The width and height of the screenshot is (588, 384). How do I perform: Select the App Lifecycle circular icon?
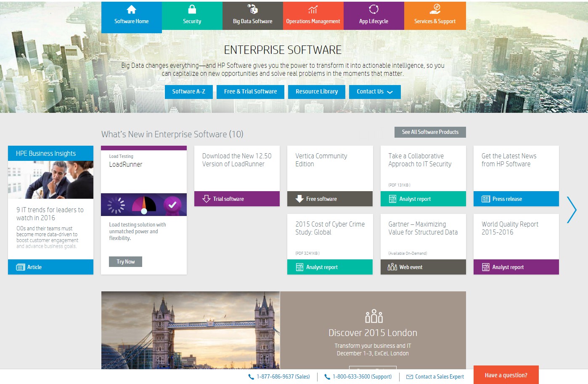(x=373, y=9)
